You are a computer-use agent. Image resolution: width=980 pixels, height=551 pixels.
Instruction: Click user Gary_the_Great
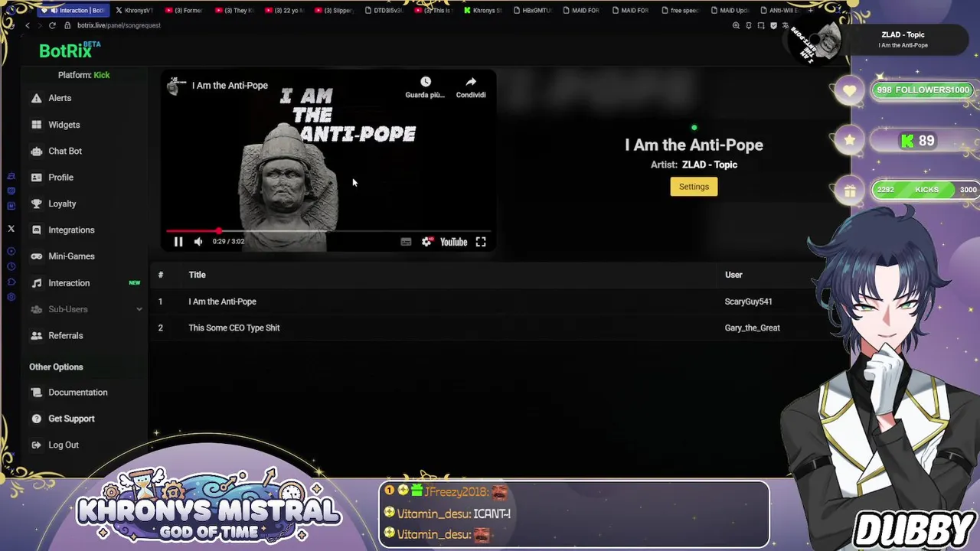[752, 328]
